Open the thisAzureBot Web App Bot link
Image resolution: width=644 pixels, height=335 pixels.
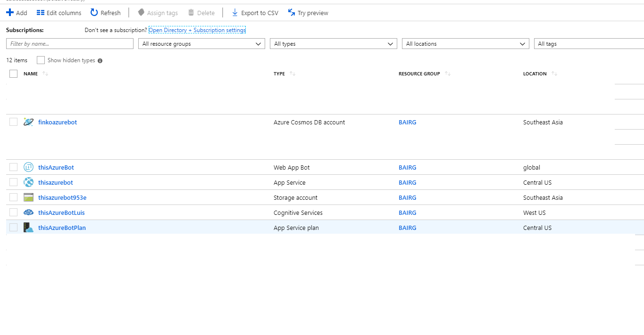pyautogui.click(x=56, y=167)
